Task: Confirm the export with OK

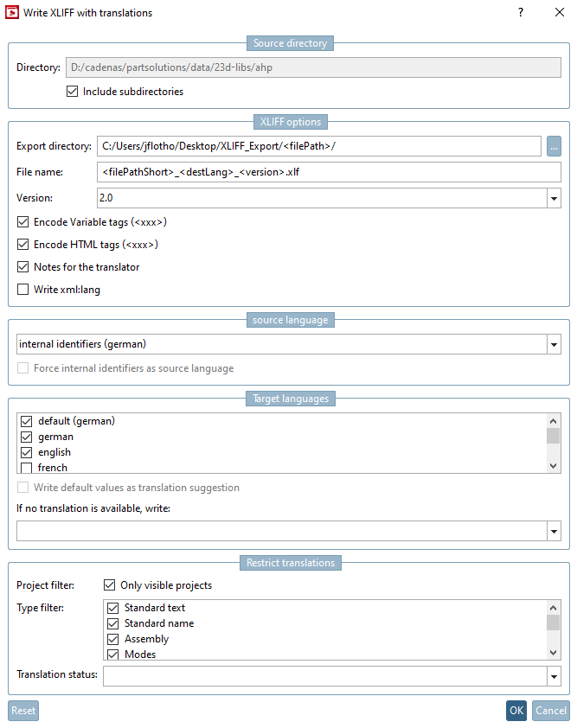Action: coord(516,710)
